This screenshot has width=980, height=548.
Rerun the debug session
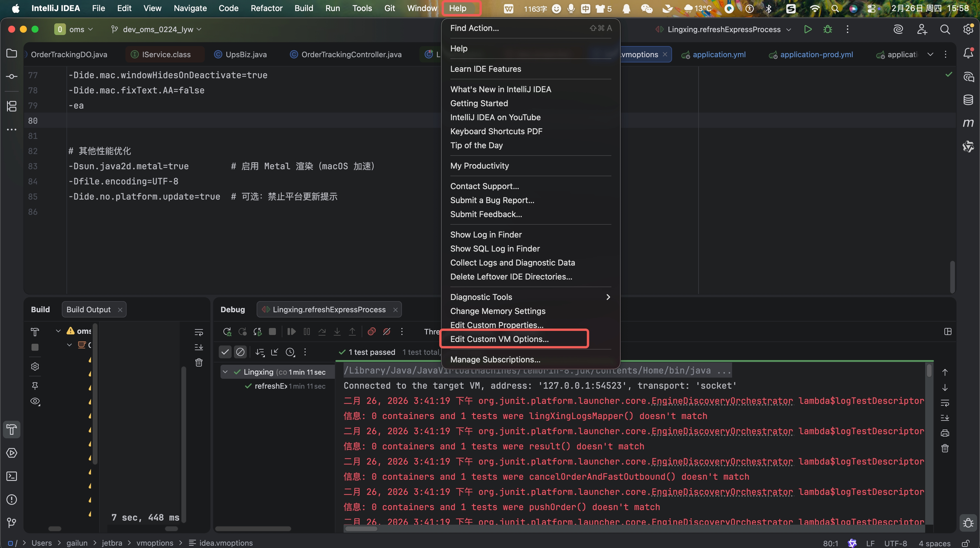[227, 331]
